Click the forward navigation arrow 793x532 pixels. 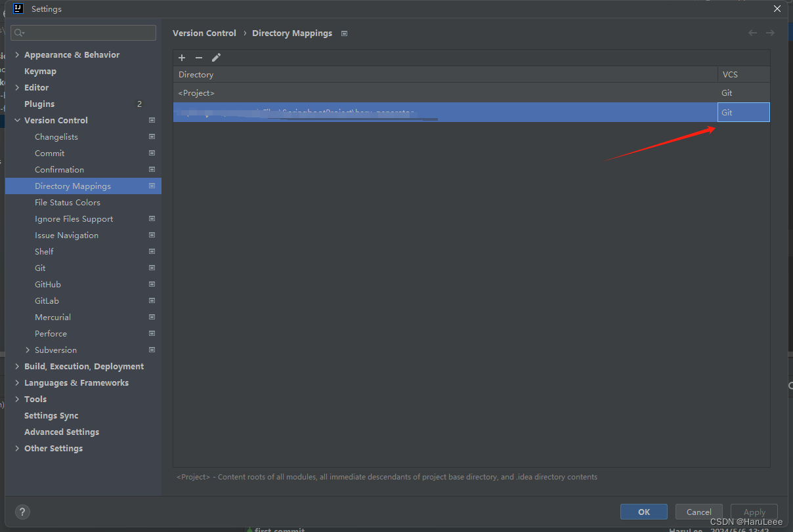(x=770, y=32)
